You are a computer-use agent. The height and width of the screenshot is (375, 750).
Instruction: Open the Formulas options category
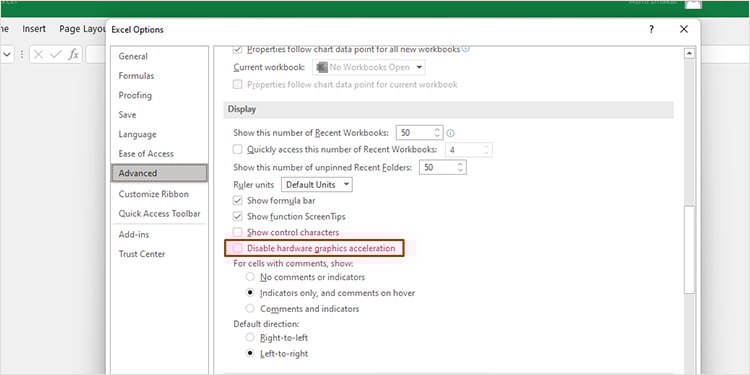click(x=159, y=76)
